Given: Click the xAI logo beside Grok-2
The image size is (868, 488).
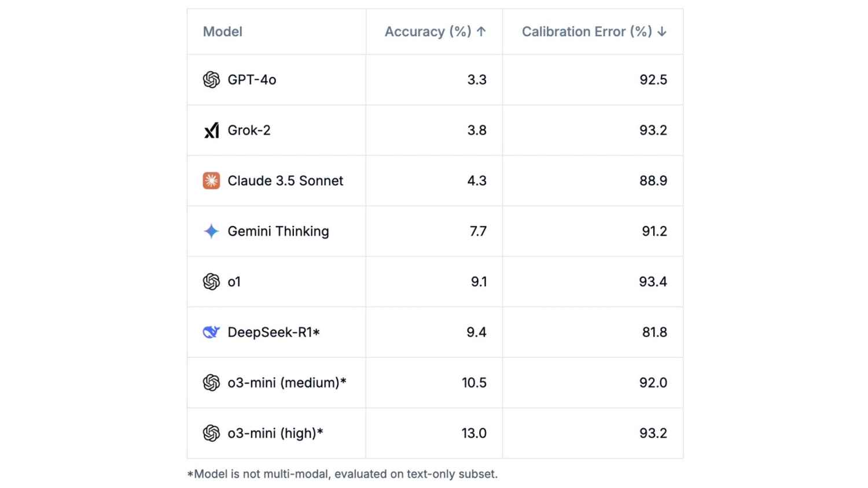Looking at the screenshot, I should [211, 130].
